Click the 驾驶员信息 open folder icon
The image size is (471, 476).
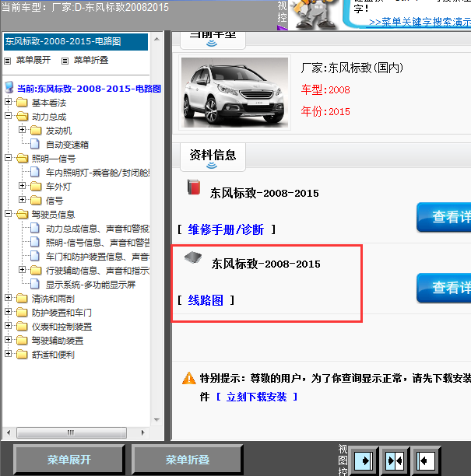(x=22, y=215)
